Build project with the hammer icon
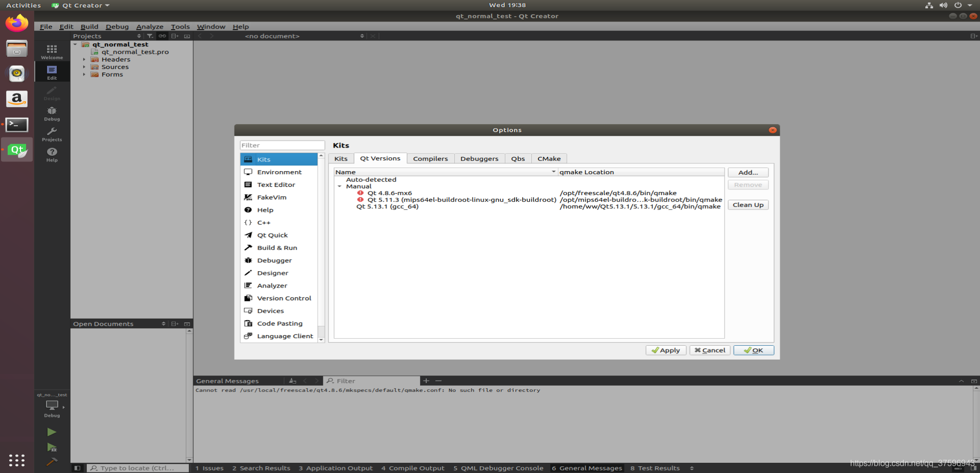Screen dimensions: 980x473 coord(52,462)
